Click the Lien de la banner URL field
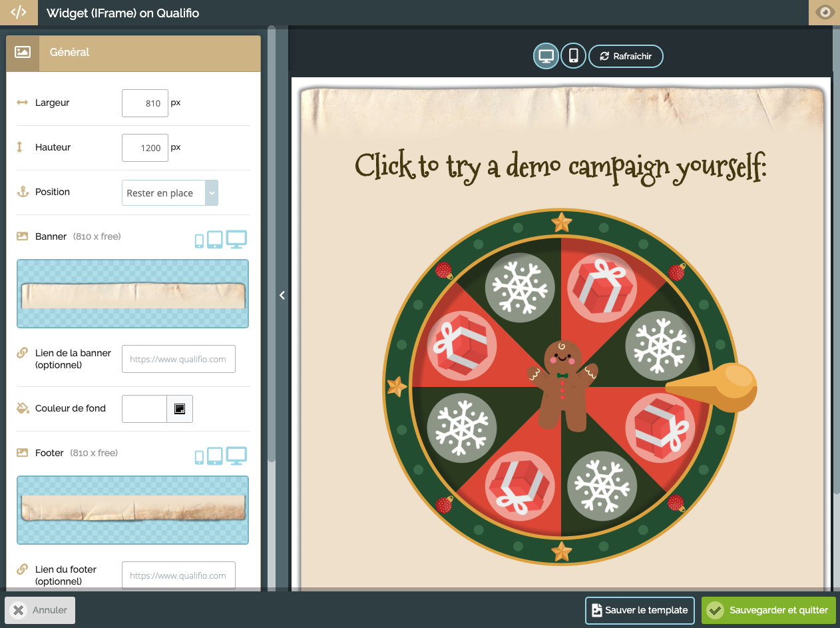Viewport: 840px width, 628px height. tap(178, 359)
